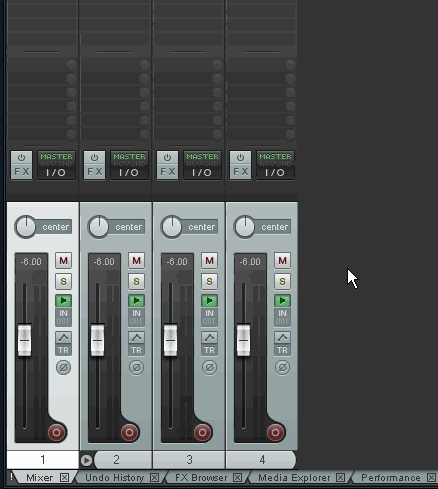Open record input IN/OUT menu on track 1

click(x=63, y=317)
